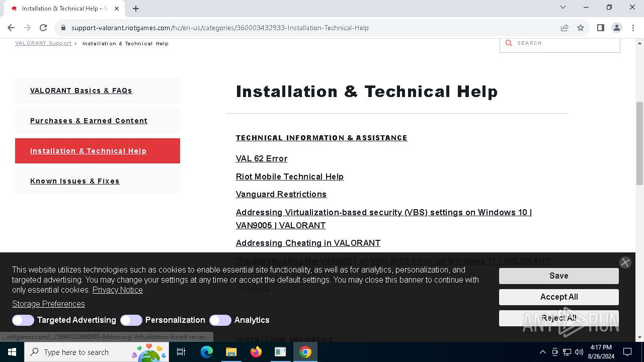Expand the tab search chevron
This screenshot has height=362, width=644.
563,7
